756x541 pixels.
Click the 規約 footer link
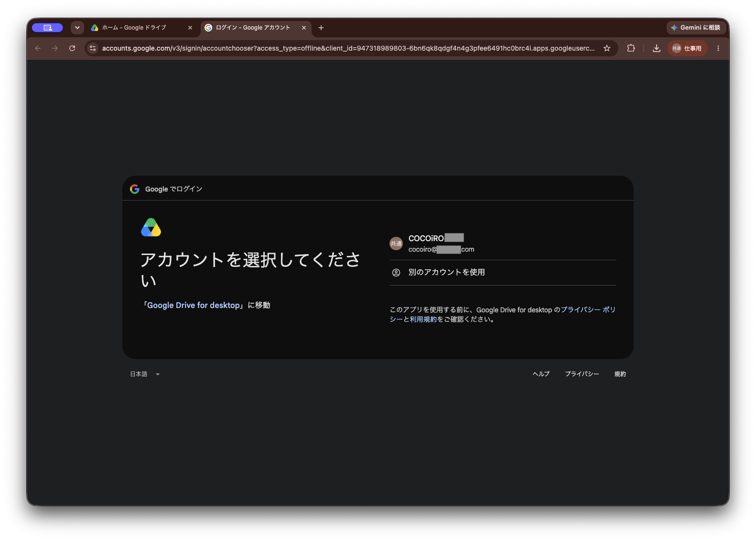(620, 374)
